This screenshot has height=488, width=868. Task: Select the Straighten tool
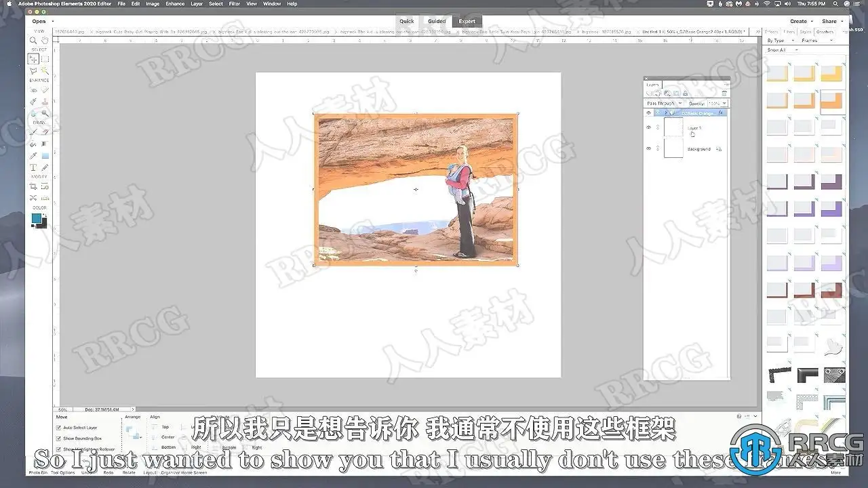[45, 197]
